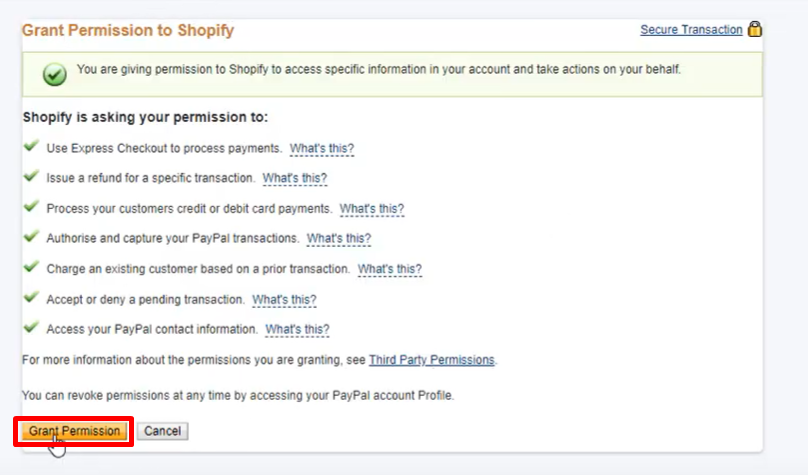The height and width of the screenshot is (475, 808).
Task: Open What's this for authorise and capture
Action: [x=339, y=239]
